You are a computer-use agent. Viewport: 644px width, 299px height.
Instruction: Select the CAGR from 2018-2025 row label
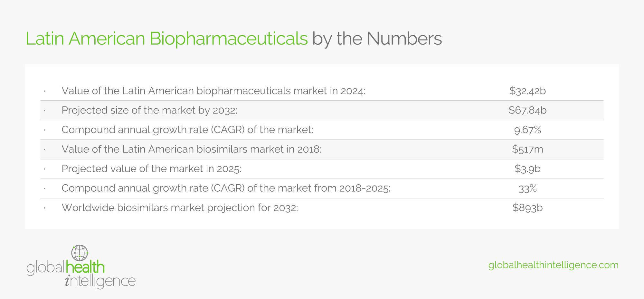pyautogui.click(x=226, y=188)
